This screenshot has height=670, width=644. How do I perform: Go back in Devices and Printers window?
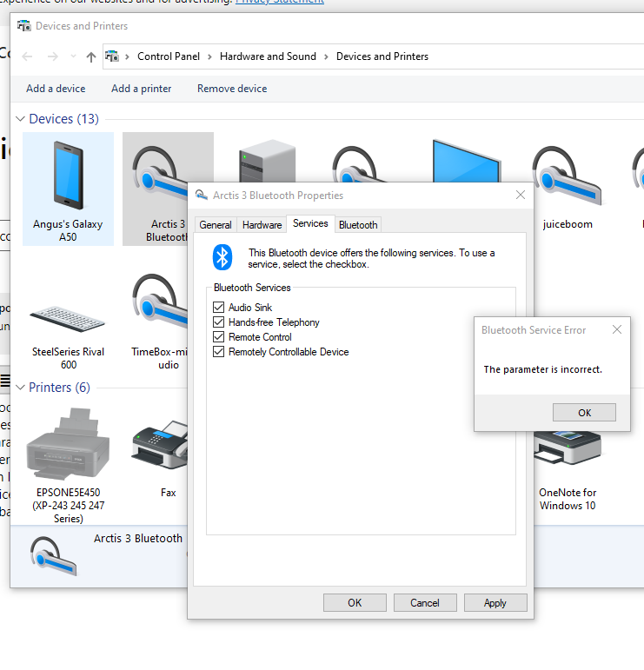[27, 56]
